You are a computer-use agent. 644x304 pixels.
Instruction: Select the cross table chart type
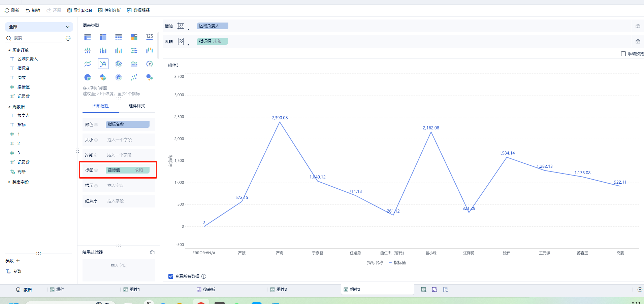(x=103, y=37)
